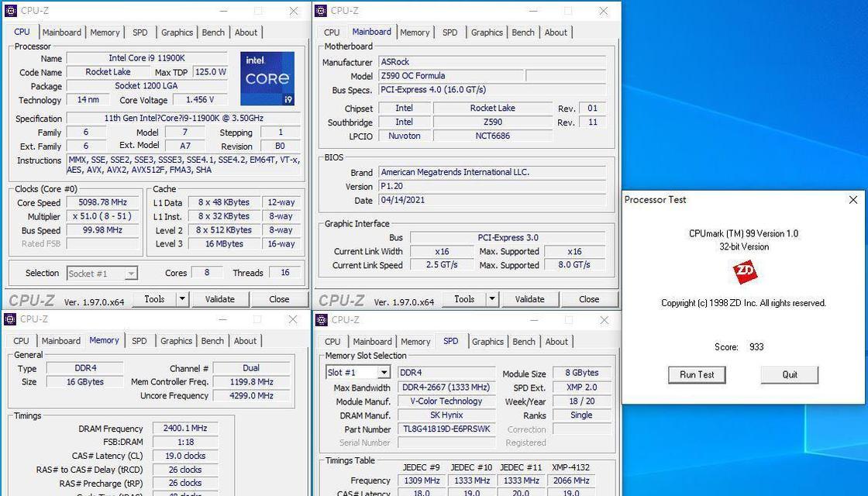Click the CPU-Z app icon in Memory window title
Screen dimensions: 868x496
tap(10, 319)
